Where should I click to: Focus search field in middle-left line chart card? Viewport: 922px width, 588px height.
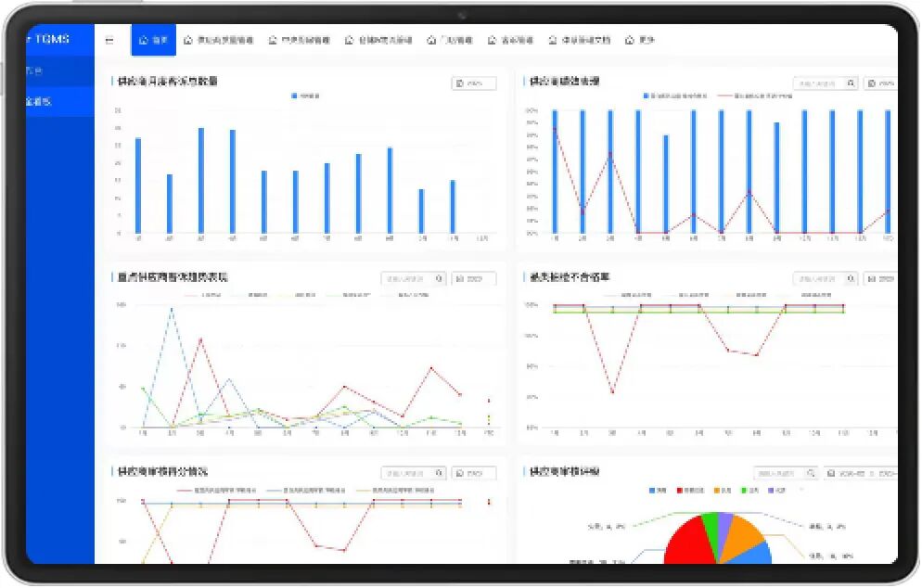pyautogui.click(x=407, y=278)
